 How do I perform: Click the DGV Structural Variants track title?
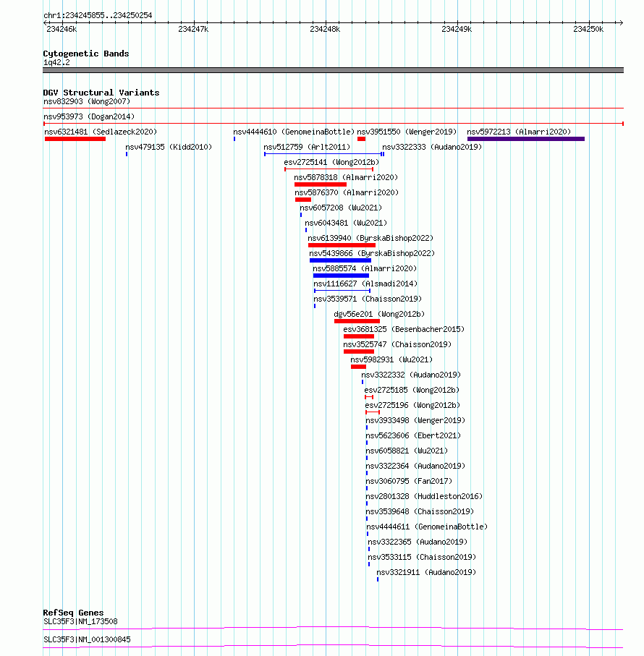pyautogui.click(x=101, y=93)
